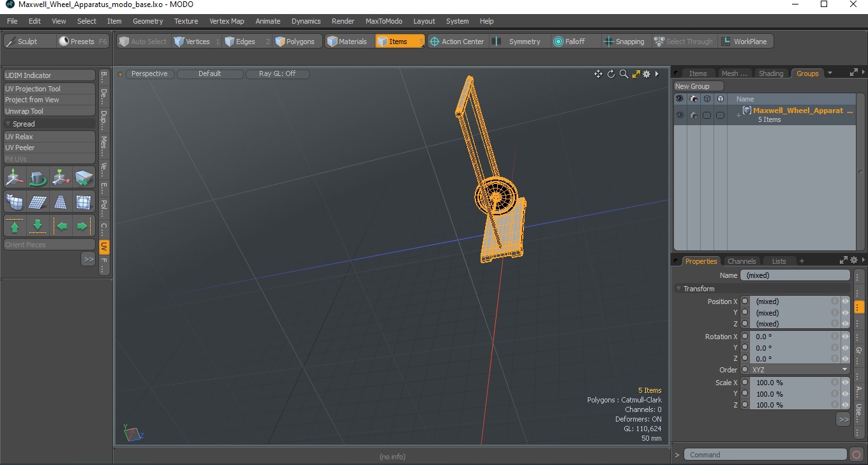Screen dimensions: 868x465
Task: Open the MaxToModo menu
Action: click(384, 21)
